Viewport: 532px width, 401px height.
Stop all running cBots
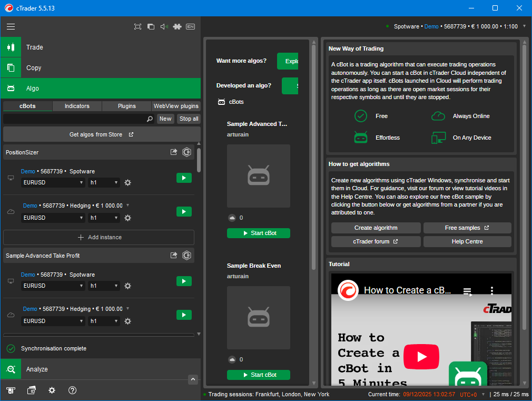(x=189, y=119)
